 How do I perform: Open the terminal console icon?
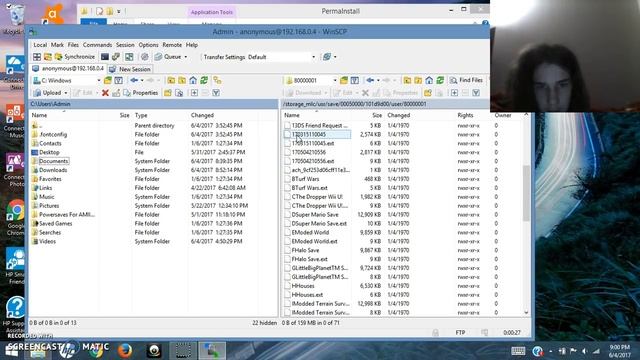click(105, 57)
